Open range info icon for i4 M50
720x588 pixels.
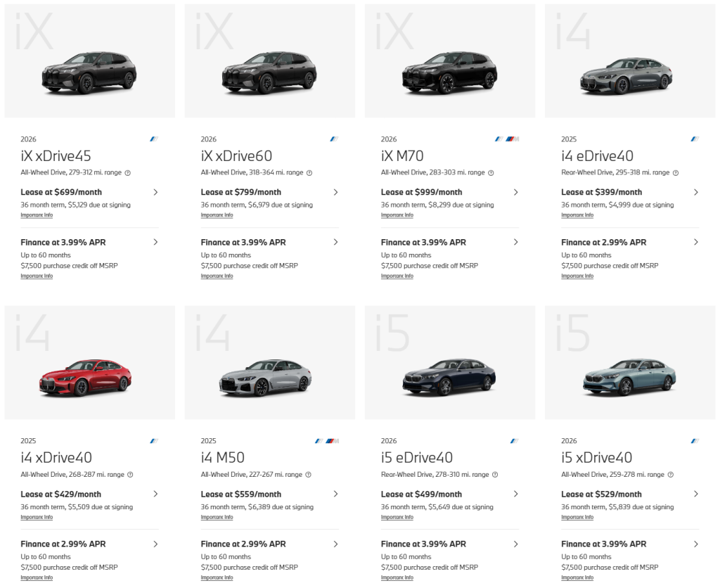coord(308,475)
